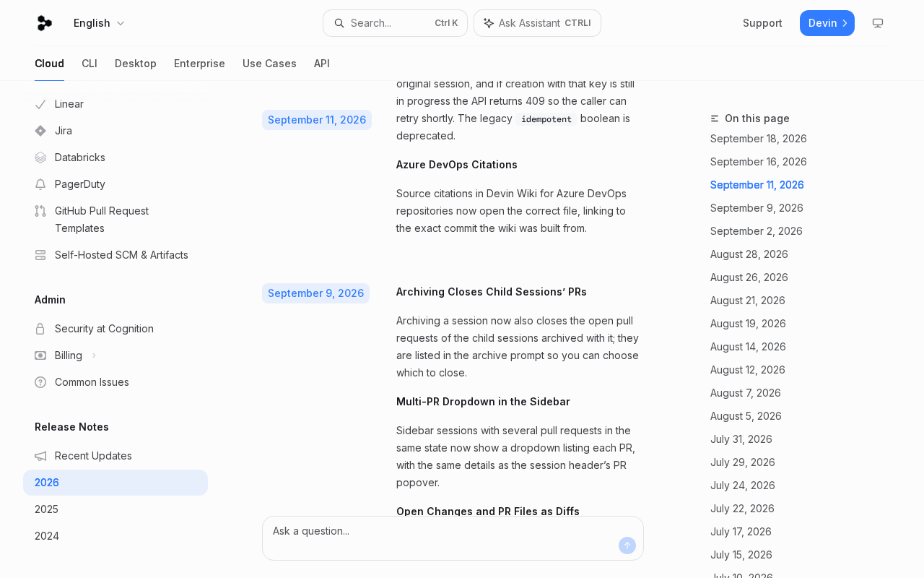Jump to August 12, 2026 section
The image size is (924, 578).
[x=748, y=370]
